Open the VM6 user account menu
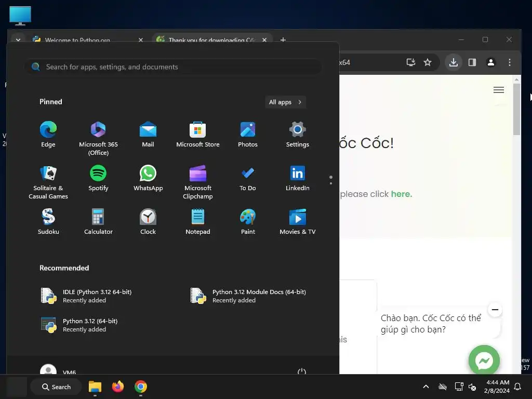 coord(58,370)
